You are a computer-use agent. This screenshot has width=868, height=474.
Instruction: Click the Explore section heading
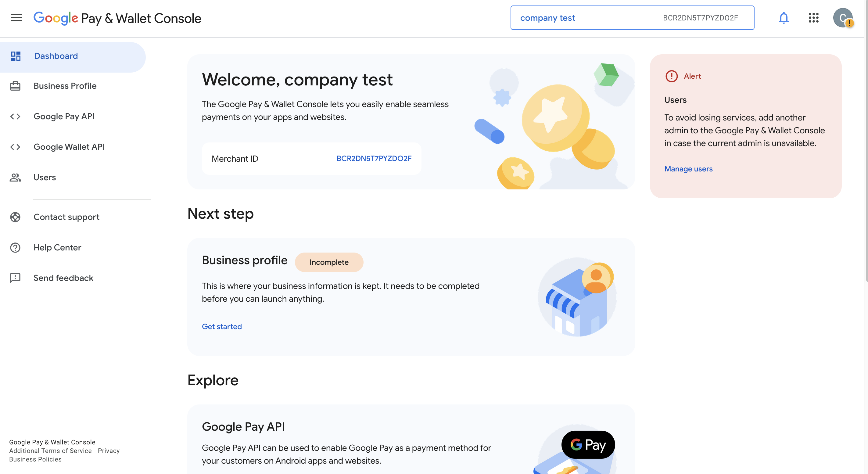tap(213, 380)
